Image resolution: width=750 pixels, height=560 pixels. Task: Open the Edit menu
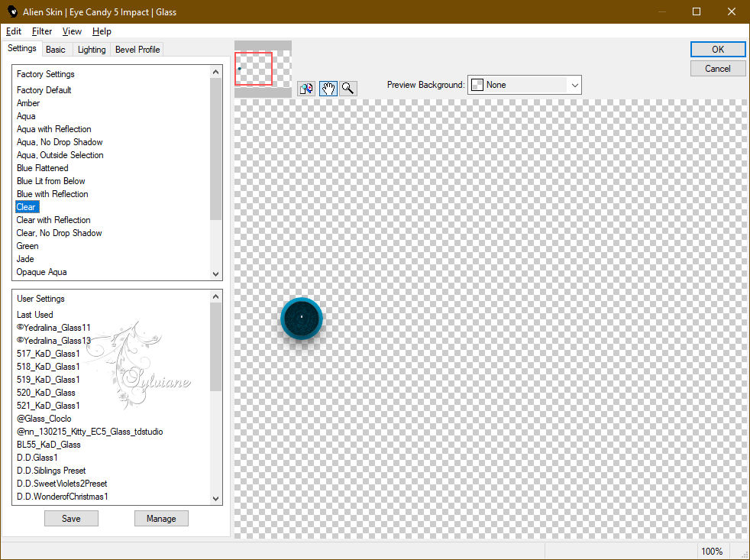point(14,31)
